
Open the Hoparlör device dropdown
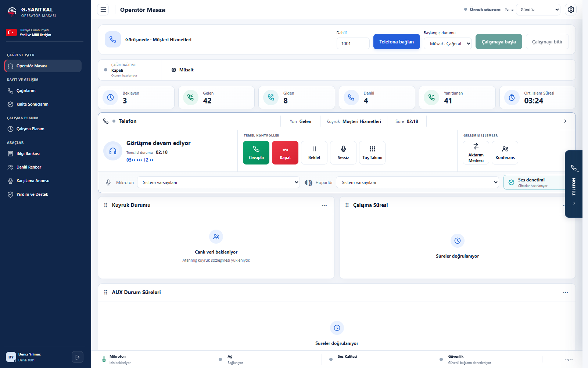coord(417,182)
